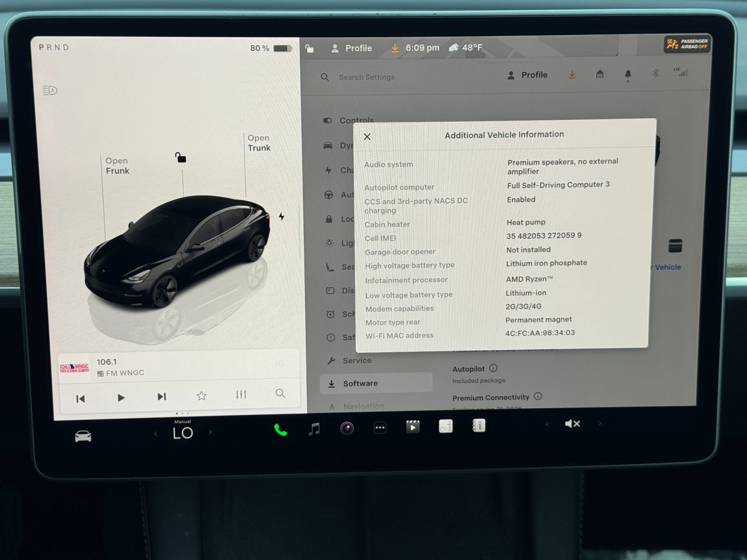747x560 pixels.
Task: Select the Software menu item
Action: coord(360,383)
